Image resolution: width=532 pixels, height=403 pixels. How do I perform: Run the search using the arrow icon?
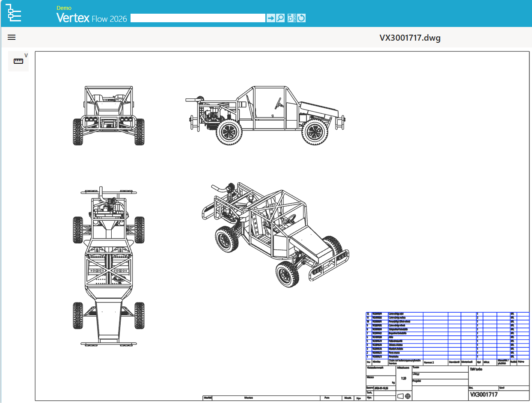(x=271, y=18)
